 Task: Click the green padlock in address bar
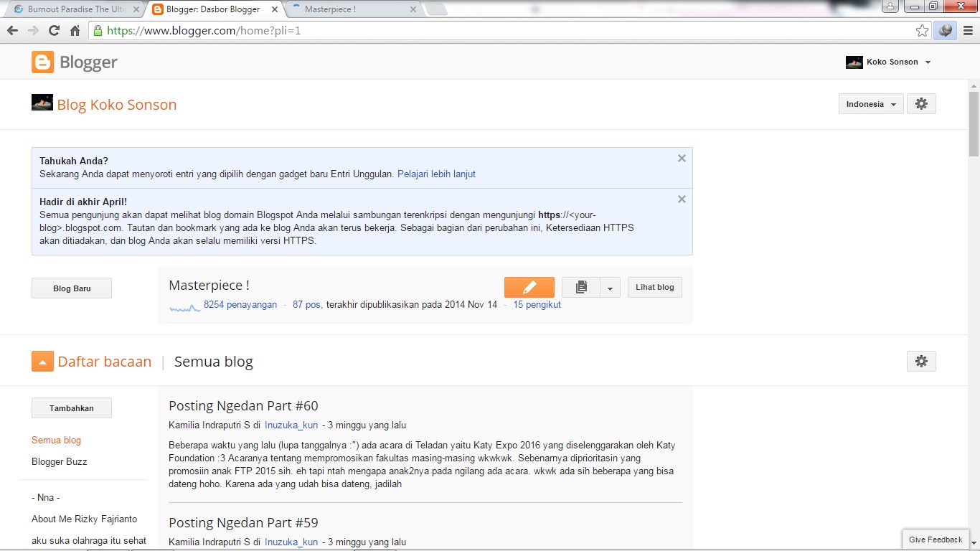click(x=98, y=31)
